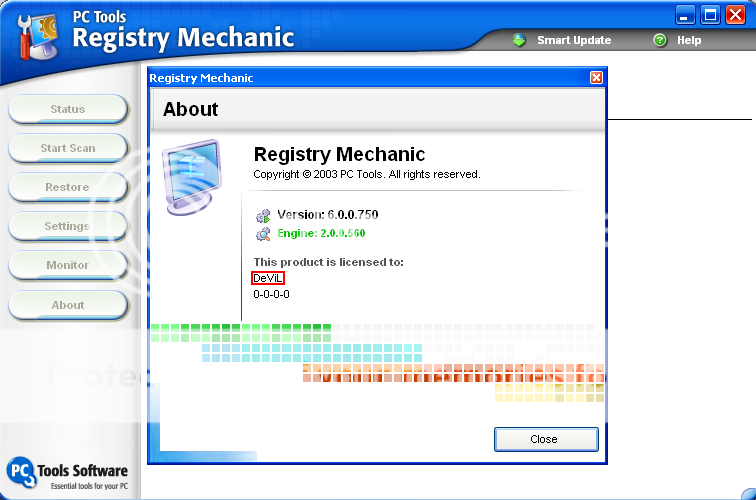Viewport: 756px width, 500px height.
Task: Close the About dialog with red X
Action: 596,78
